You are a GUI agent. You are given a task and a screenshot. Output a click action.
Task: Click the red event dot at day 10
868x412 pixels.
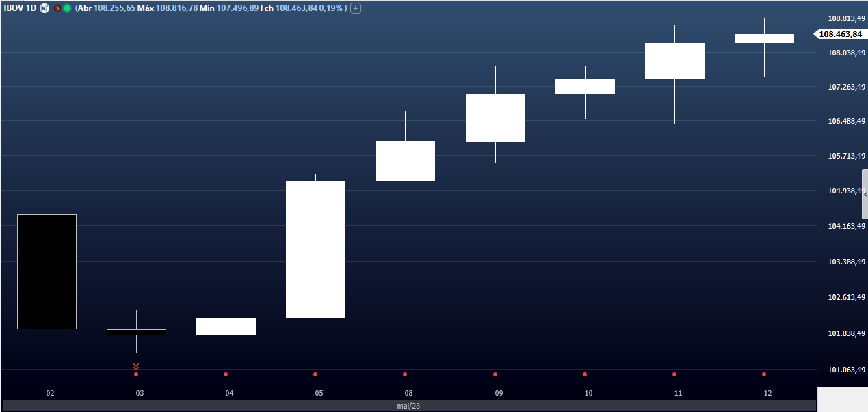point(585,374)
